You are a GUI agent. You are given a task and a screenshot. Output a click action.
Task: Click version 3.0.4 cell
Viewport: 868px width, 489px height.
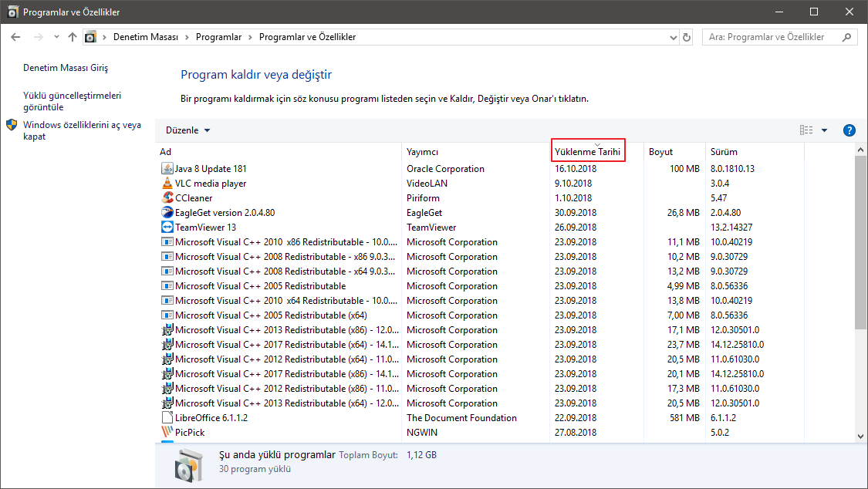coord(720,183)
